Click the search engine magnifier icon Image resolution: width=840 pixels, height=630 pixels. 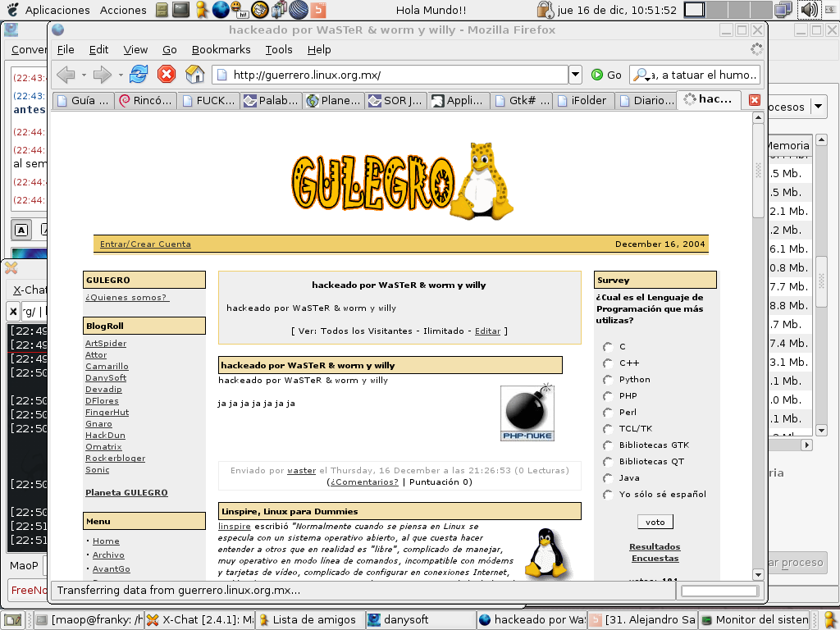[641, 75]
